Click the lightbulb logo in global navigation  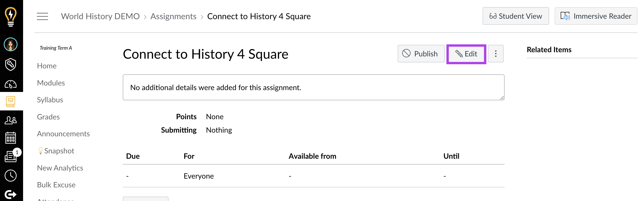pos(11,17)
